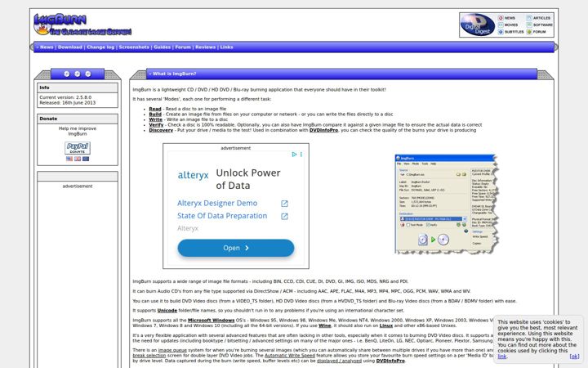588x368 pixels.
Task: Open Guides in the navigation bar
Action: coord(162,47)
